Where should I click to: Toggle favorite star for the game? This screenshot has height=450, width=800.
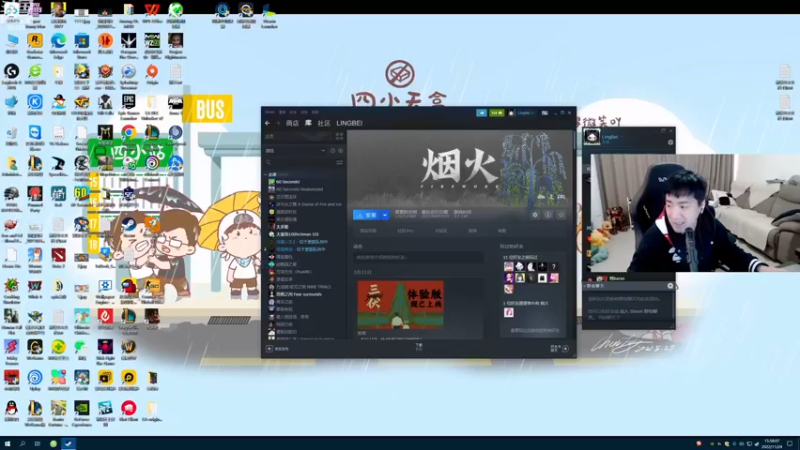[561, 215]
